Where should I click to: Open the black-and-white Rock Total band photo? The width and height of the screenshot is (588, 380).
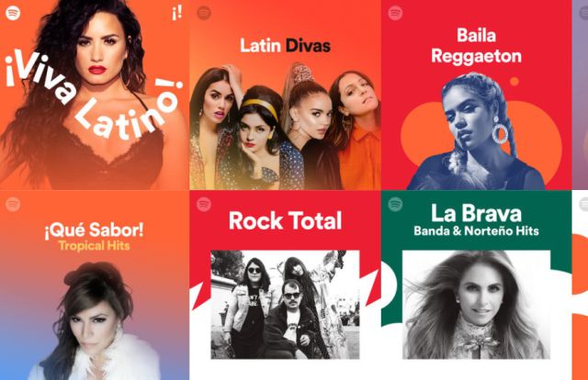coord(285,305)
